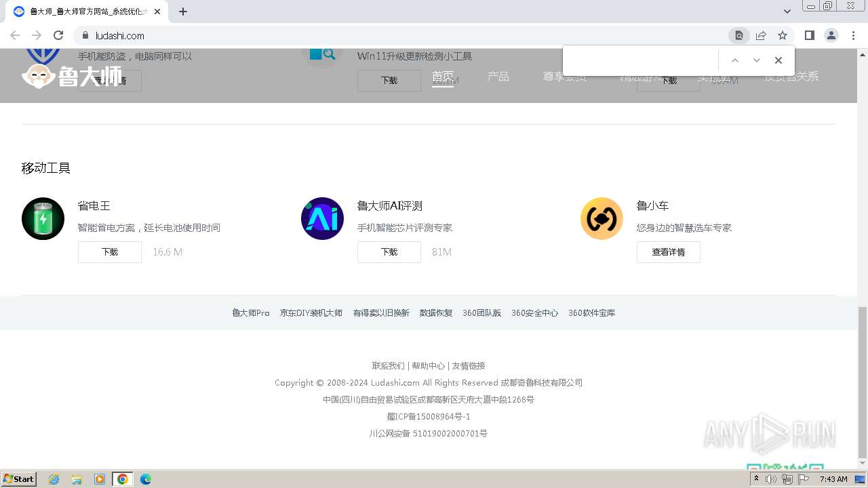
Task: Click the action center flag tray icon
Action: pos(804,479)
